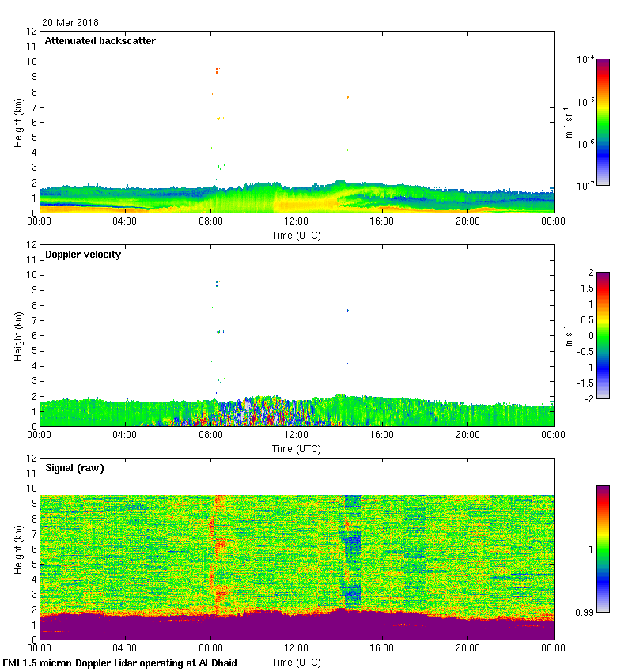
Task: Click the blue patch in Signal raw plot
Action: [350, 544]
